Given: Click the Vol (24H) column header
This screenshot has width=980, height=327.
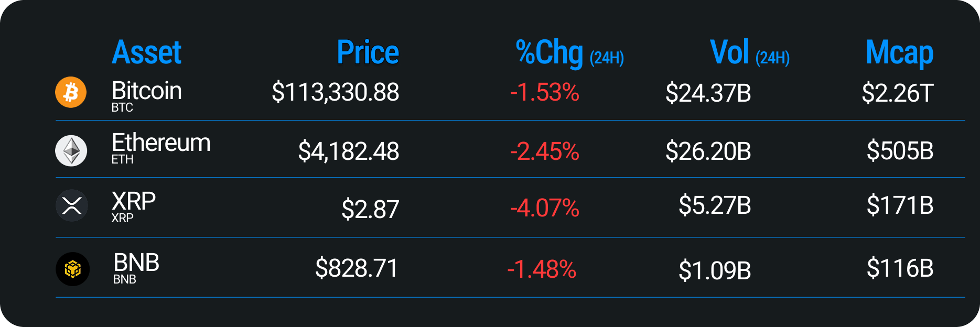Looking at the screenshot, I should pyautogui.click(x=749, y=53).
